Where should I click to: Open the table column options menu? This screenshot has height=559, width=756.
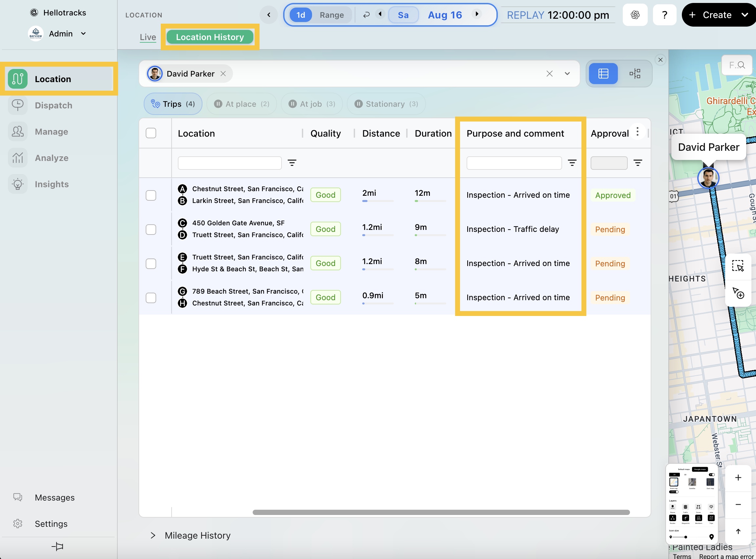click(x=637, y=132)
